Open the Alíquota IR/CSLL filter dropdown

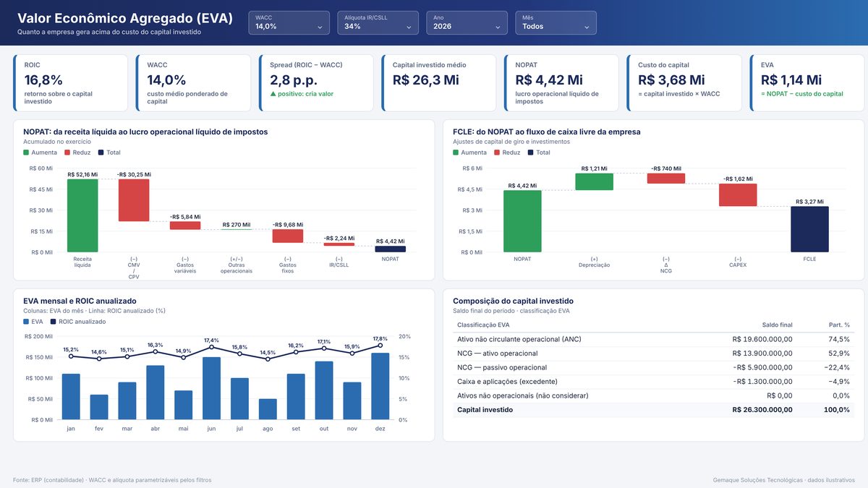[378, 22]
